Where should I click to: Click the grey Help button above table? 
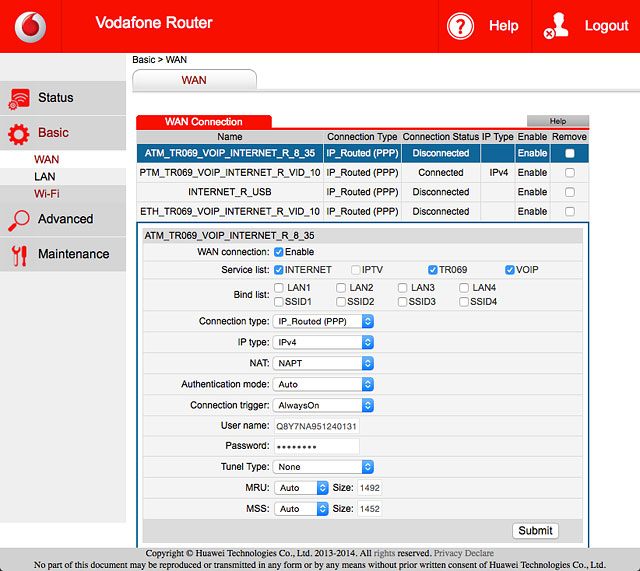coord(558,121)
